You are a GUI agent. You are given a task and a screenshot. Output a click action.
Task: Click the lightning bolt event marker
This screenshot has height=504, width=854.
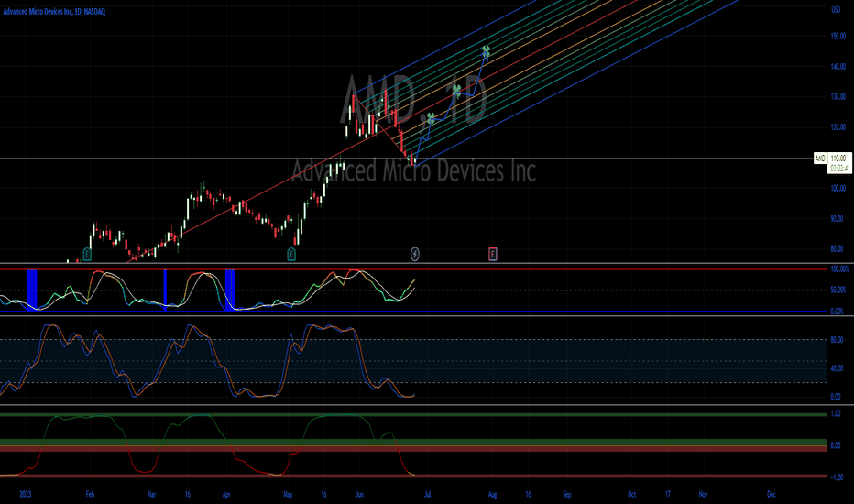(x=414, y=254)
